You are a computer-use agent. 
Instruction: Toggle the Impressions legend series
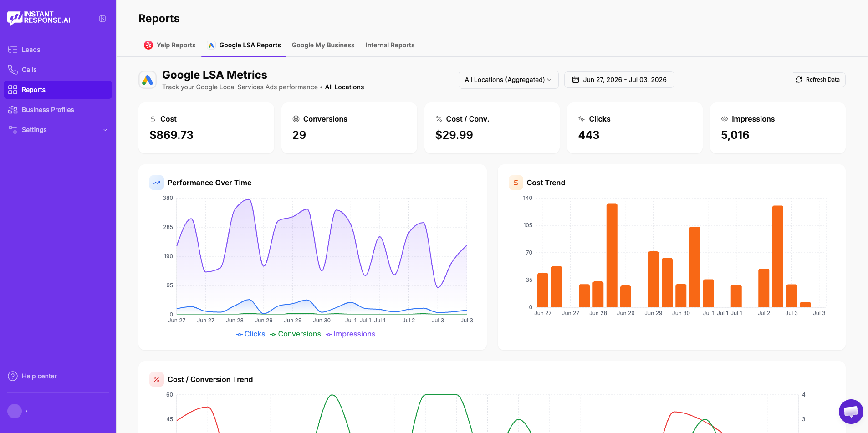click(x=350, y=334)
